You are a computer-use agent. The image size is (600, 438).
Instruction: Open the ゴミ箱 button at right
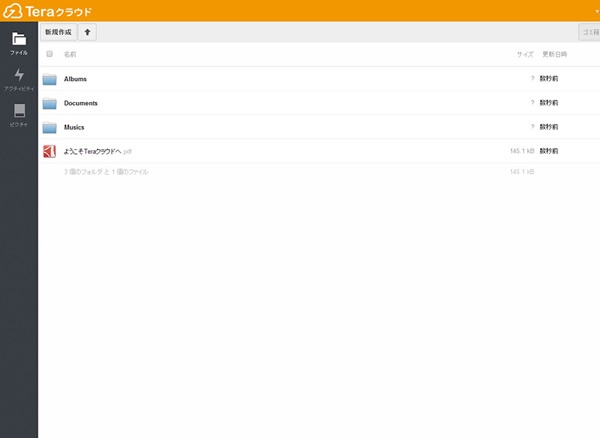point(590,32)
